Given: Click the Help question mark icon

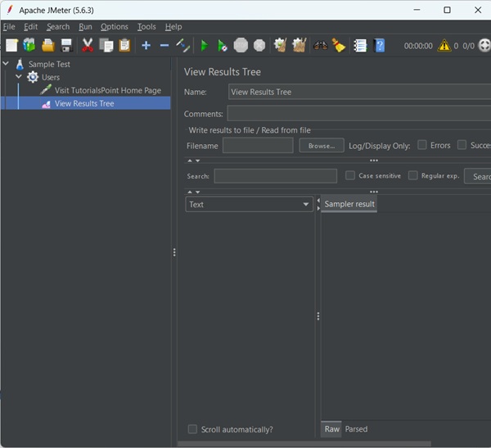Looking at the screenshot, I should [380, 46].
